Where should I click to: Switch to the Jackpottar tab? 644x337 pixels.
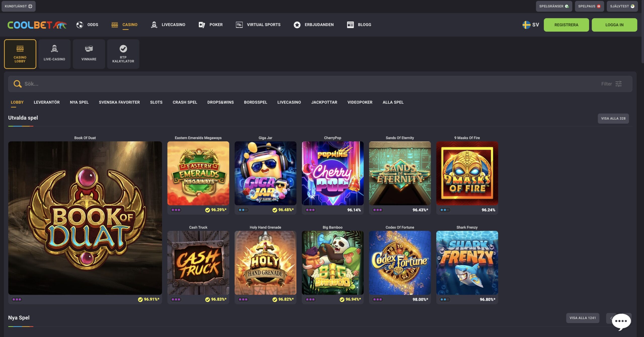[x=324, y=102]
